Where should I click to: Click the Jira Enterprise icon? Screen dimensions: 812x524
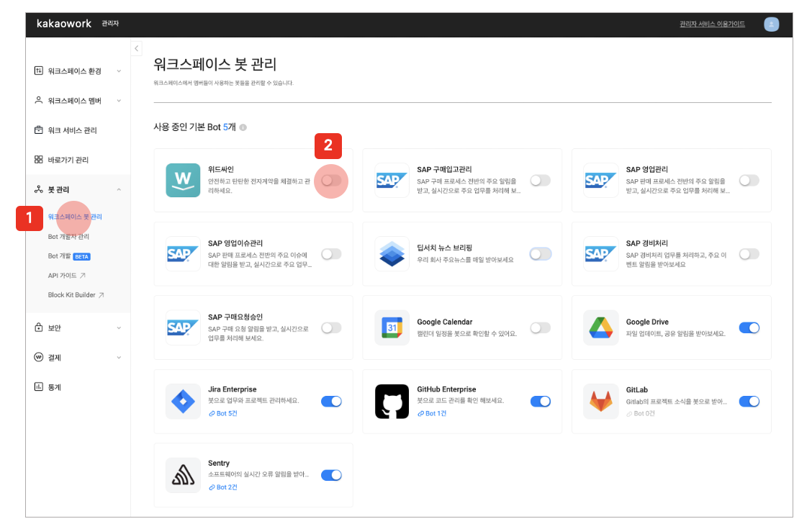[183, 402]
